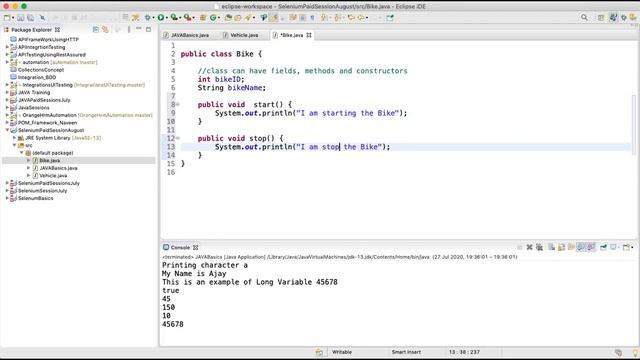The height and width of the screenshot is (360, 640).
Task: Open the Debug button dropdown arrow
Action: tap(153, 18)
